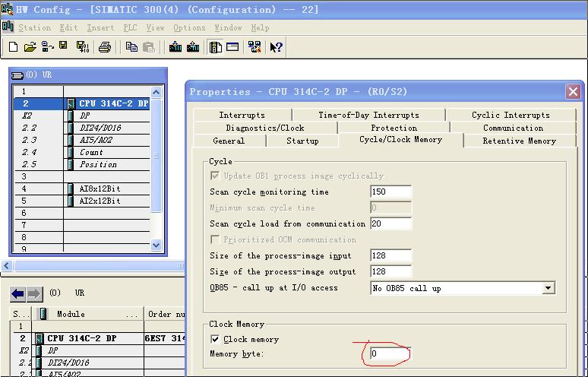Download to module using the toolbar icon
The image size is (588, 377).
tap(175, 47)
